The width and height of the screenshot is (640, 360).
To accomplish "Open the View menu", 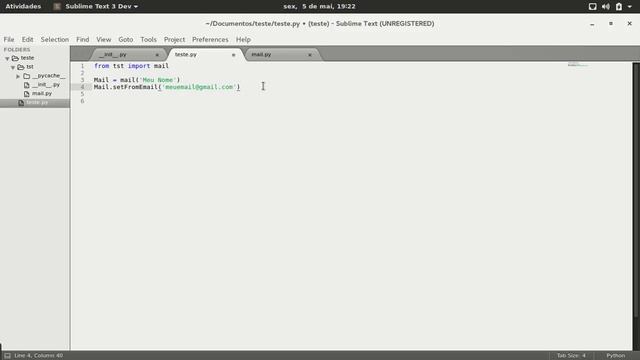I will click(104, 40).
